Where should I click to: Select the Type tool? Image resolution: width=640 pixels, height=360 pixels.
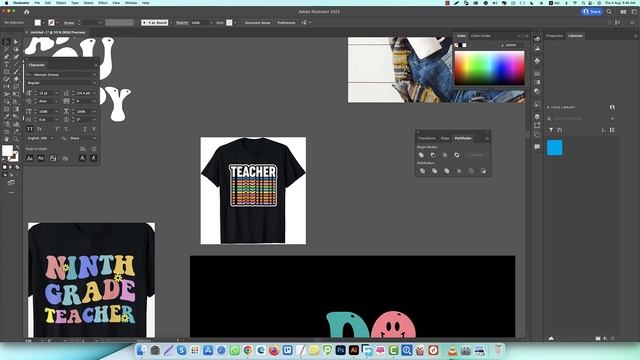point(7,64)
